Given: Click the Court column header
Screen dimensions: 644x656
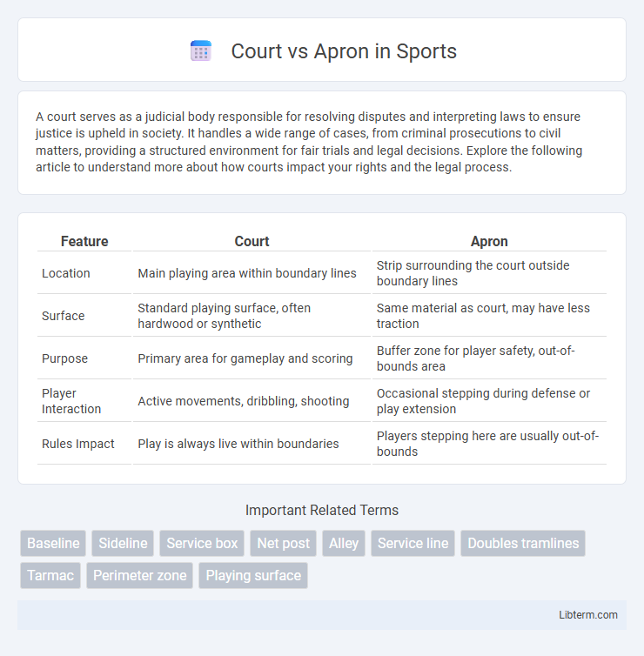Looking at the screenshot, I should (252, 241).
